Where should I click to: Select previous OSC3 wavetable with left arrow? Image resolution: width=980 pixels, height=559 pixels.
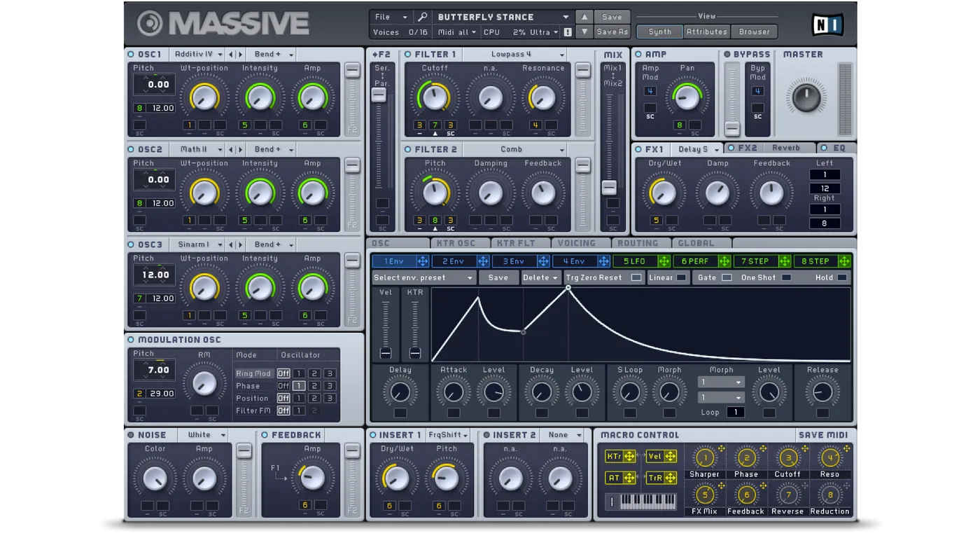pos(232,244)
